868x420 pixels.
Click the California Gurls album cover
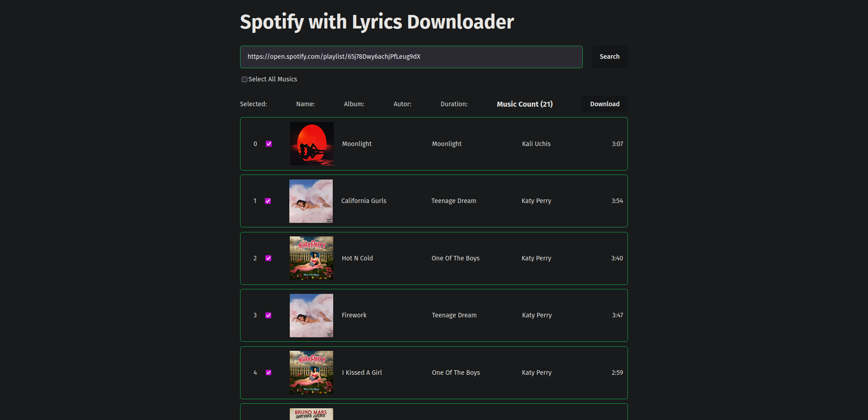click(x=311, y=201)
